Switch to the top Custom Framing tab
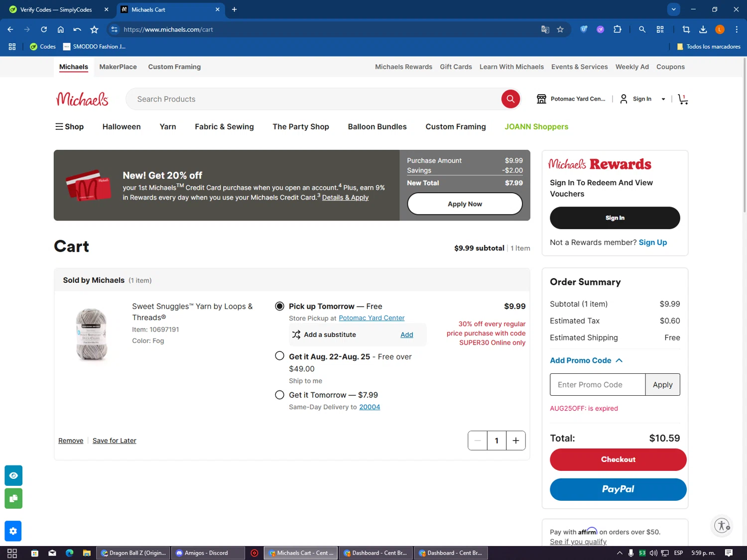 click(x=174, y=67)
